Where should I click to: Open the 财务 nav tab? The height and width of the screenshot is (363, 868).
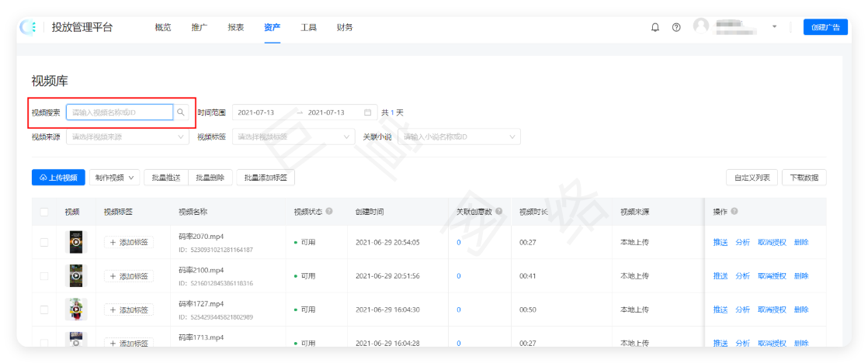tap(344, 27)
